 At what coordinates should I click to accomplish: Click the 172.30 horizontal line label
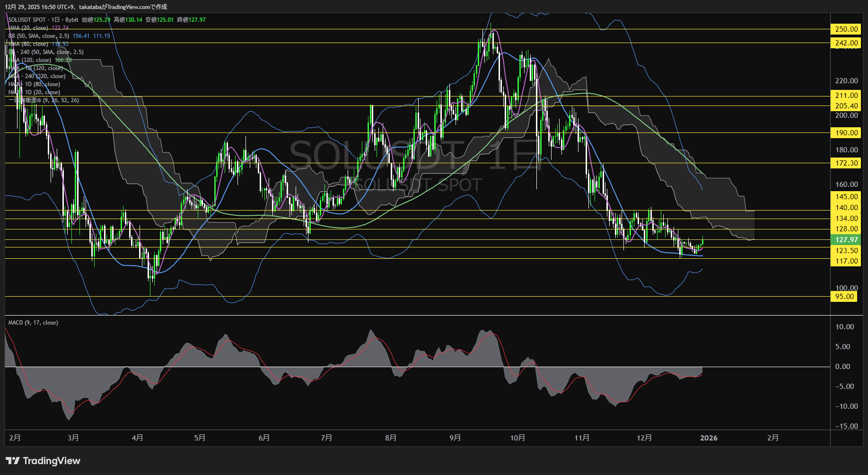846,163
